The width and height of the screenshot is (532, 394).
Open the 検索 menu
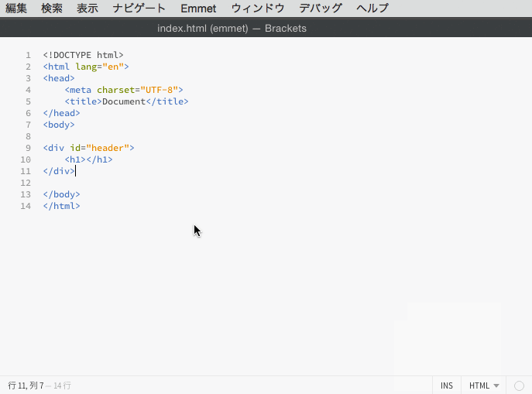52,9
